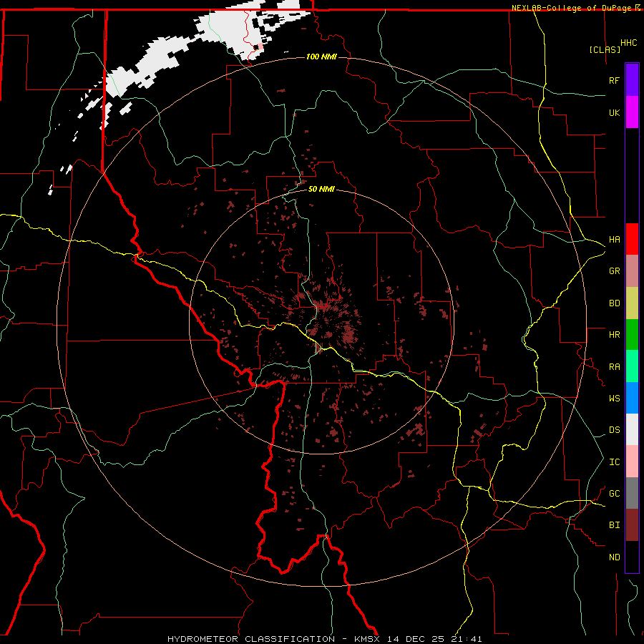The image size is (644, 644).
Task: Click the KMSX radar site identifier
Action: [367, 639]
